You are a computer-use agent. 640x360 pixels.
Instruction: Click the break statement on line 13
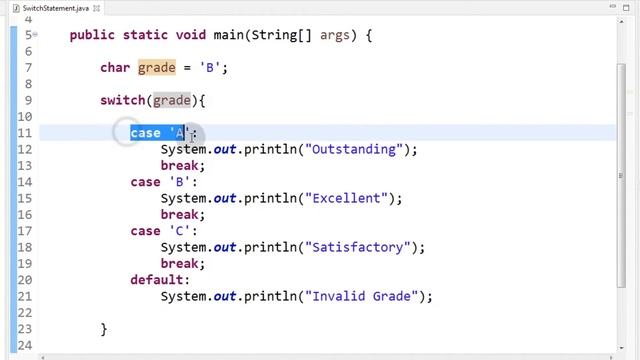(x=180, y=166)
